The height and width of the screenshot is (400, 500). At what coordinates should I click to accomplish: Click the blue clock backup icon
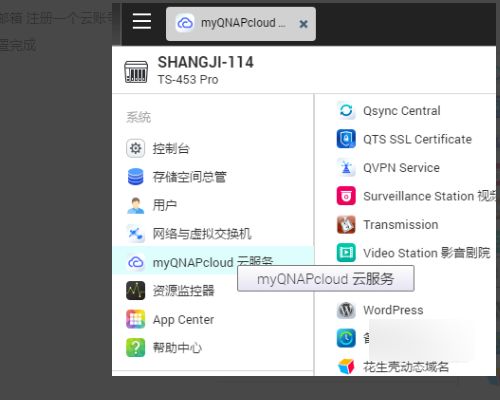pyautogui.click(x=346, y=338)
